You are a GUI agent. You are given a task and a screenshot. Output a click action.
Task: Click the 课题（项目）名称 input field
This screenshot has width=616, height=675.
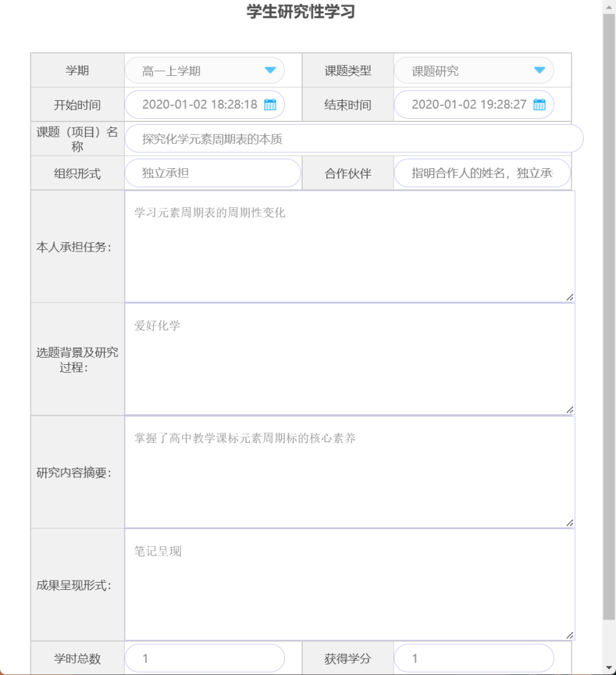(x=354, y=139)
